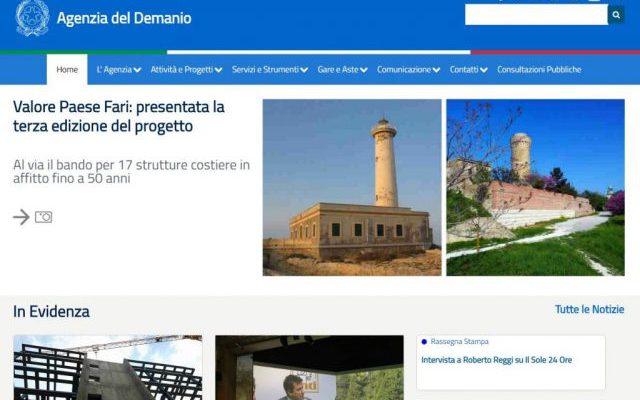Open the construction crane news thumbnail
Viewport: 640px width, 400px height.
[108, 368]
